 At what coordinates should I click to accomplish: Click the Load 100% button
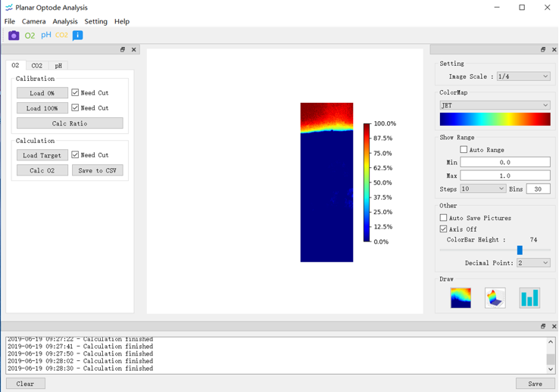tap(42, 108)
